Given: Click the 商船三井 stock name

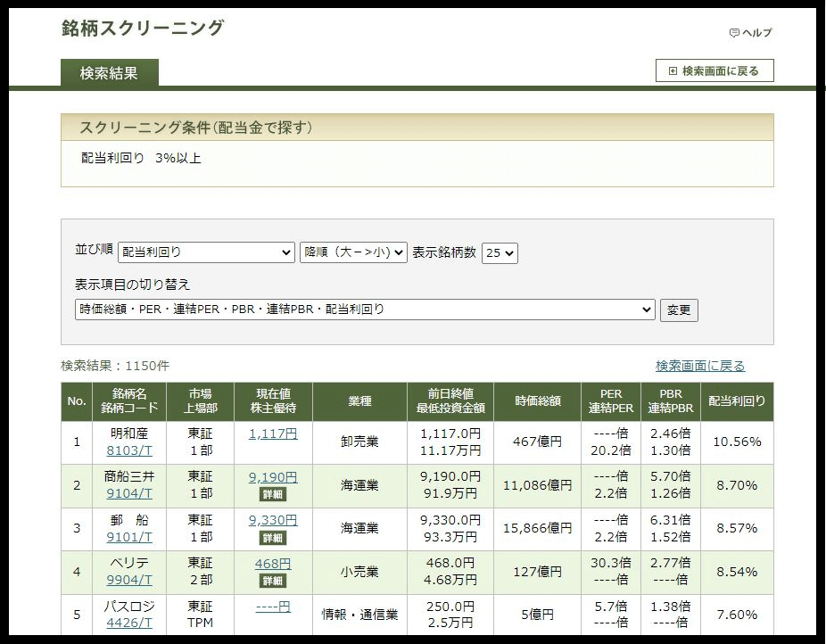Looking at the screenshot, I should coord(129,476).
